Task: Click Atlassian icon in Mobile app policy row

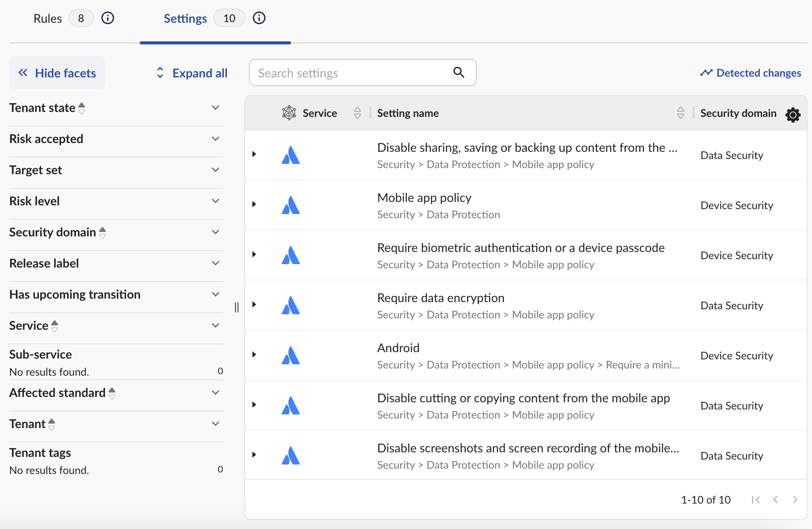Action: click(x=291, y=205)
